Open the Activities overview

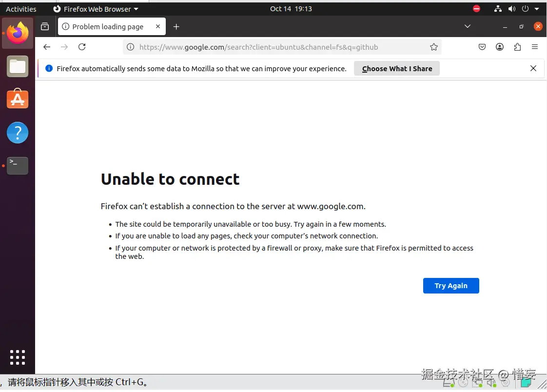(21, 9)
